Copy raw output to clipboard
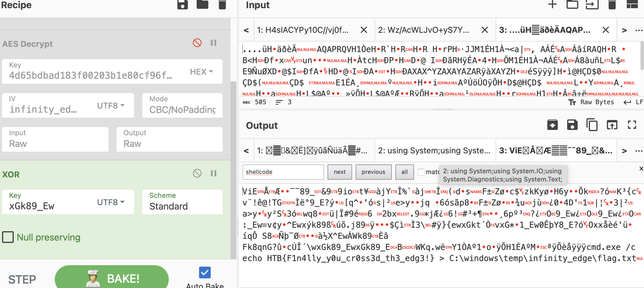644x288 pixels. 592,125
